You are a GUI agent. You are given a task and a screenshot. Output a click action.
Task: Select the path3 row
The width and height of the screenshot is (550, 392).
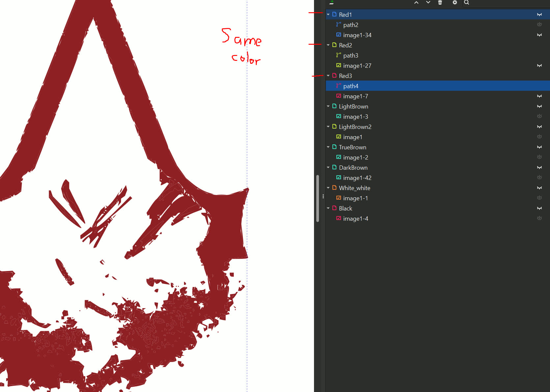[x=438, y=55]
